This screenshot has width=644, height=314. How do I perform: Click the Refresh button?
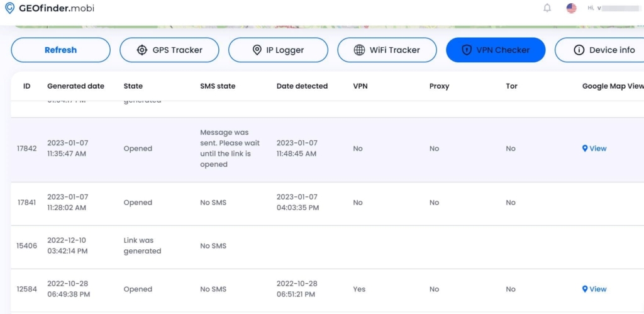61,50
